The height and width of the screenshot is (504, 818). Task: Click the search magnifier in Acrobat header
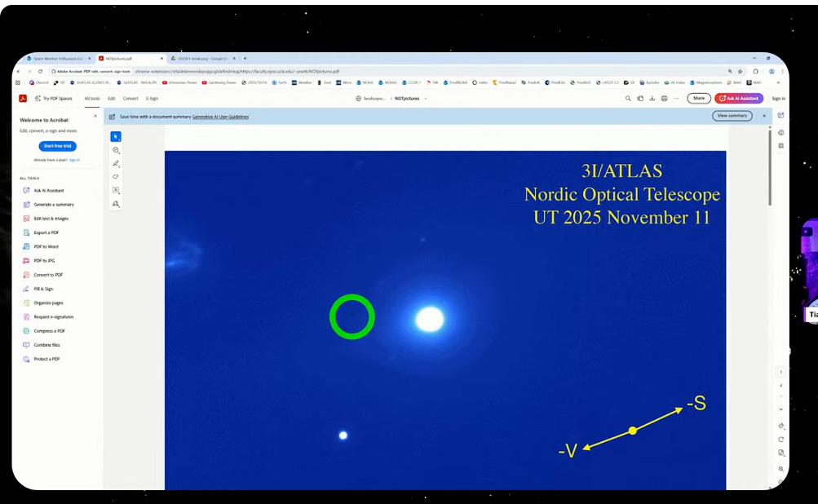tap(628, 98)
